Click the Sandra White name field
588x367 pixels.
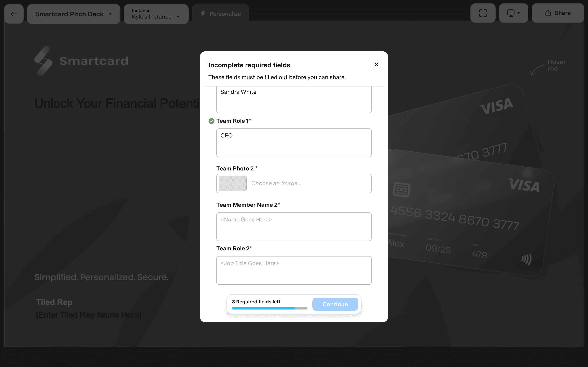click(294, 99)
